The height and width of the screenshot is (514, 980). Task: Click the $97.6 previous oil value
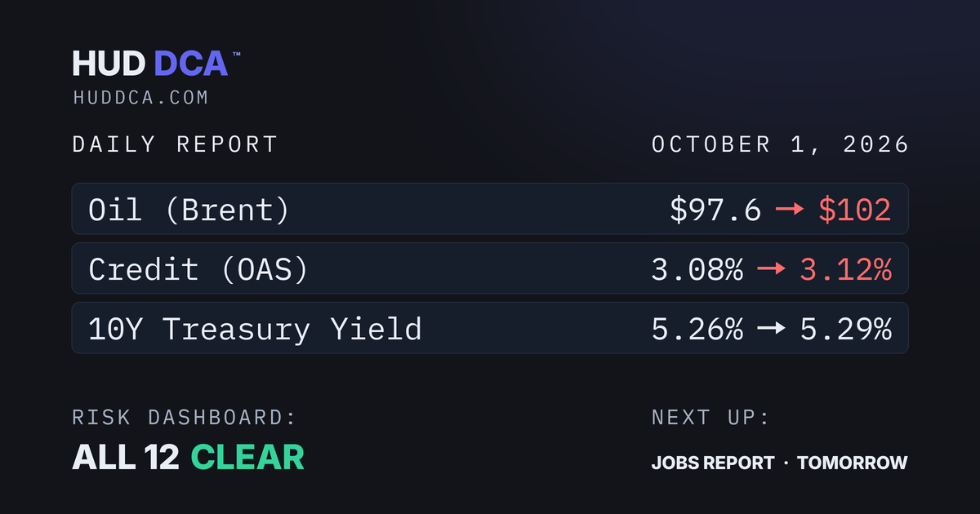pos(715,210)
